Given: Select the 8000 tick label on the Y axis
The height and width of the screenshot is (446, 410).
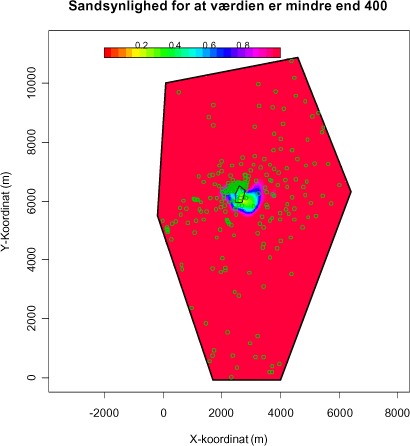Looking at the screenshot, I should point(32,142).
